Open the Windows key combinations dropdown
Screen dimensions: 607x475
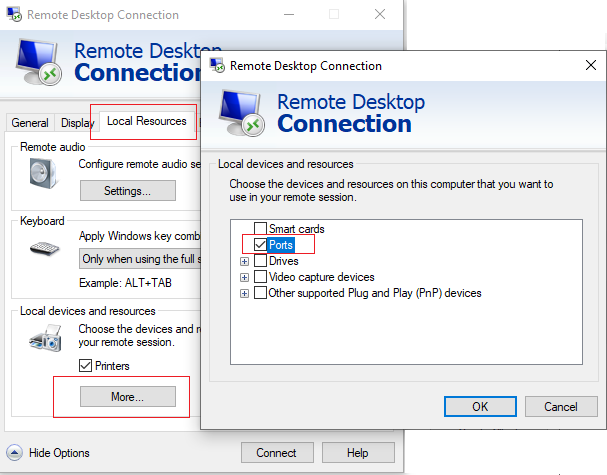point(140,259)
